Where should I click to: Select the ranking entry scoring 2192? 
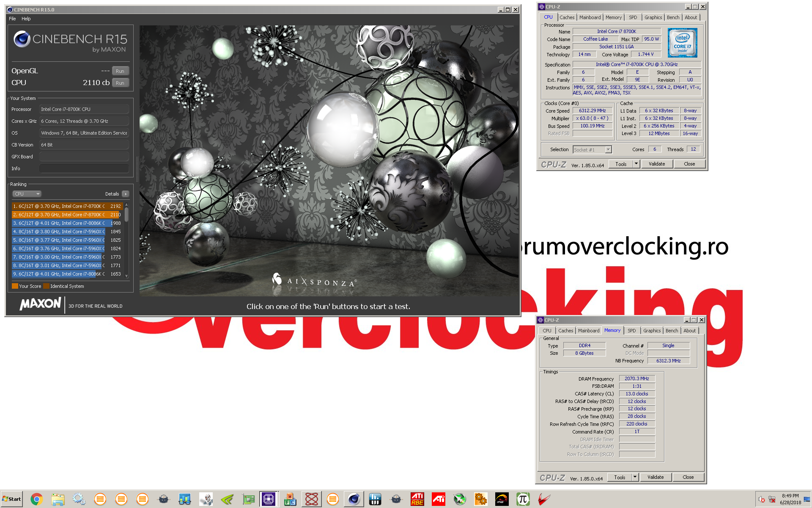pyautogui.click(x=67, y=206)
